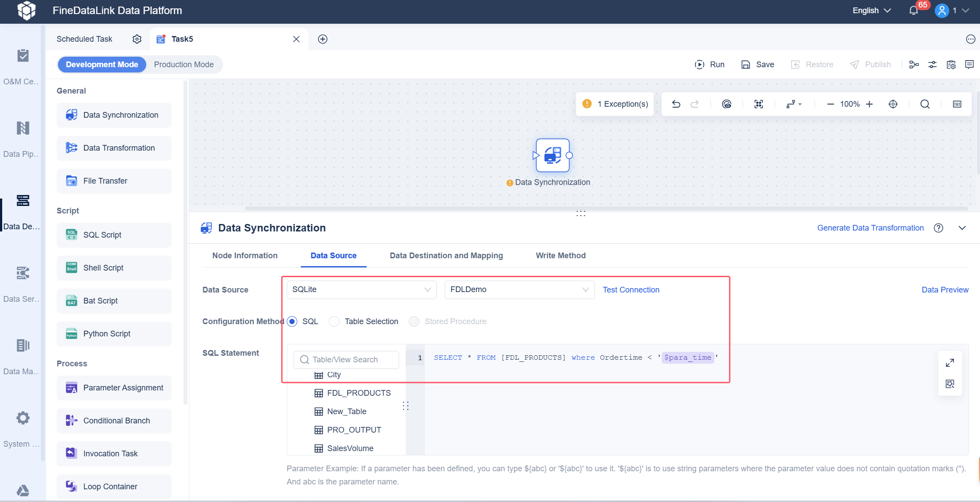Click the undo arrow in canvas toolbar

pyautogui.click(x=676, y=104)
